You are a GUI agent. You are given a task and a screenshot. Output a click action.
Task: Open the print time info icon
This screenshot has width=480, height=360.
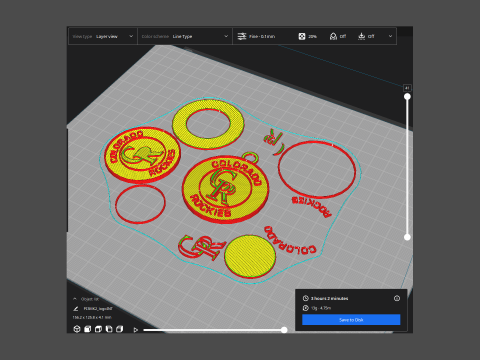pos(397,298)
